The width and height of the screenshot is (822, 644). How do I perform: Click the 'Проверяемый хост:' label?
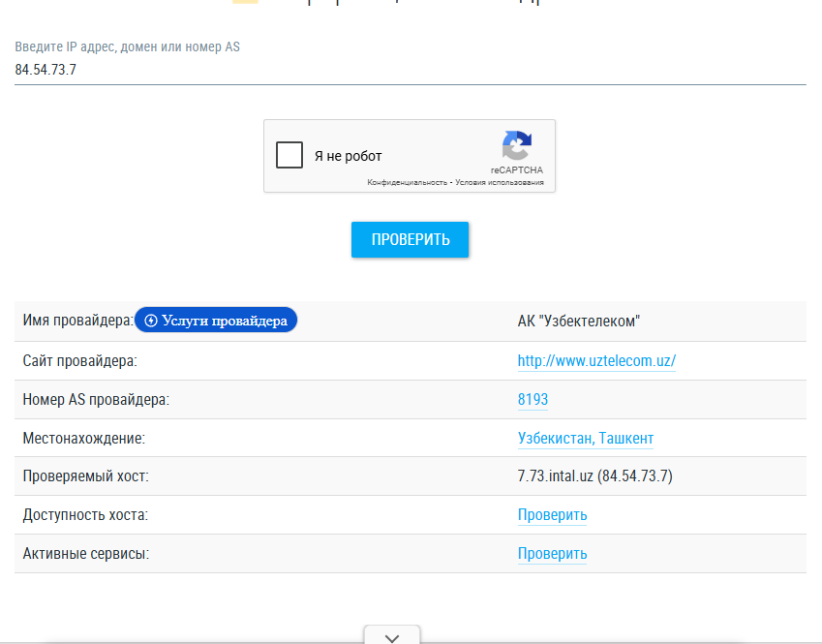85,476
